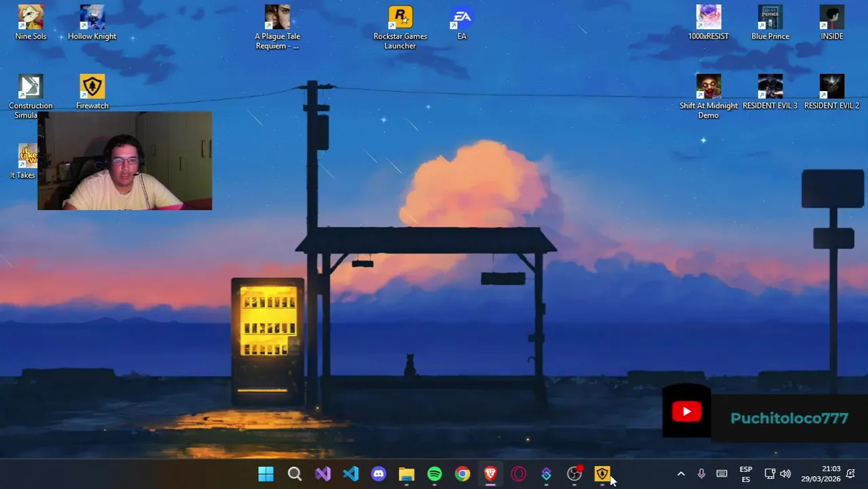Open Visual Studio Code from taskbar

pos(350,474)
